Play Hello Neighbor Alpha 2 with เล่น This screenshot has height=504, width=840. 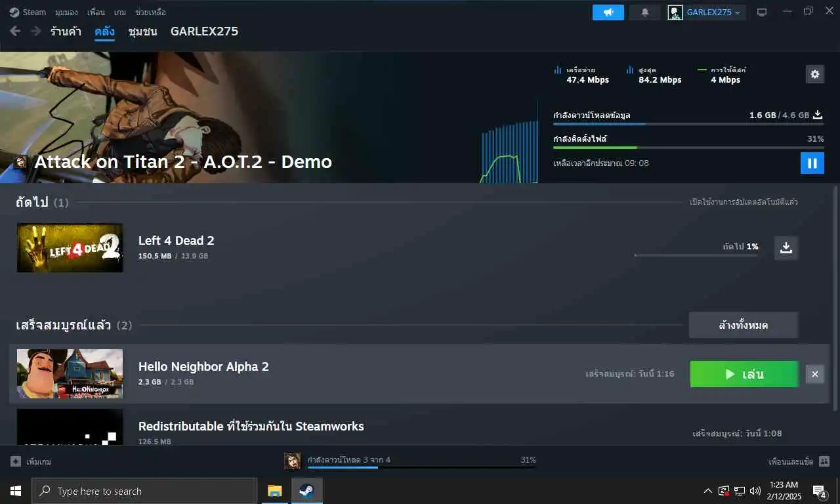click(744, 374)
